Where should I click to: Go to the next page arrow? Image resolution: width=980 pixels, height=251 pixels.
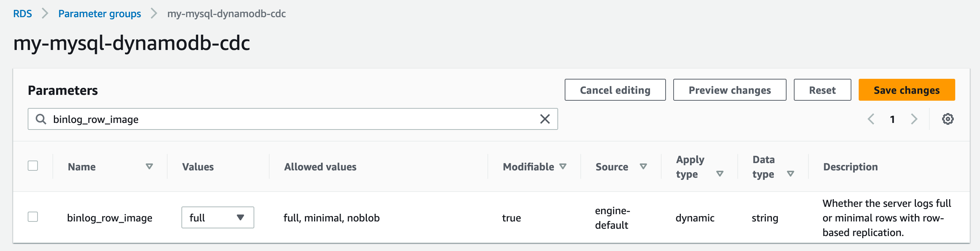(x=914, y=119)
